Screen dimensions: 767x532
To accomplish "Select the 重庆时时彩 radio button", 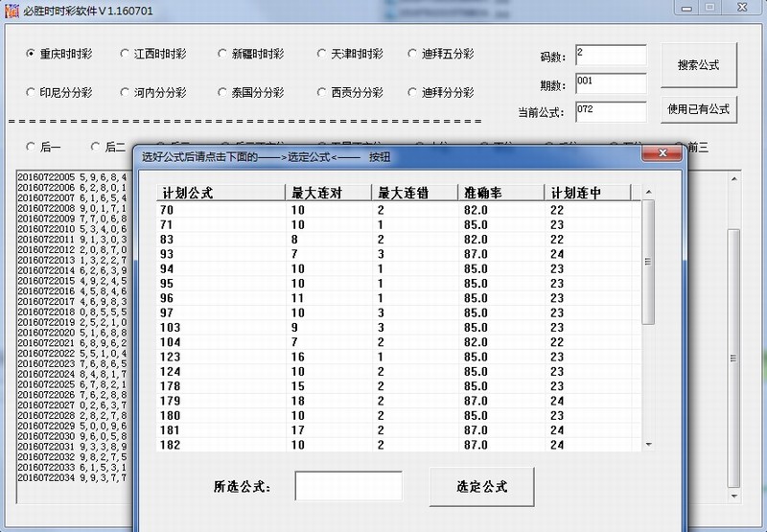I will click(32, 54).
